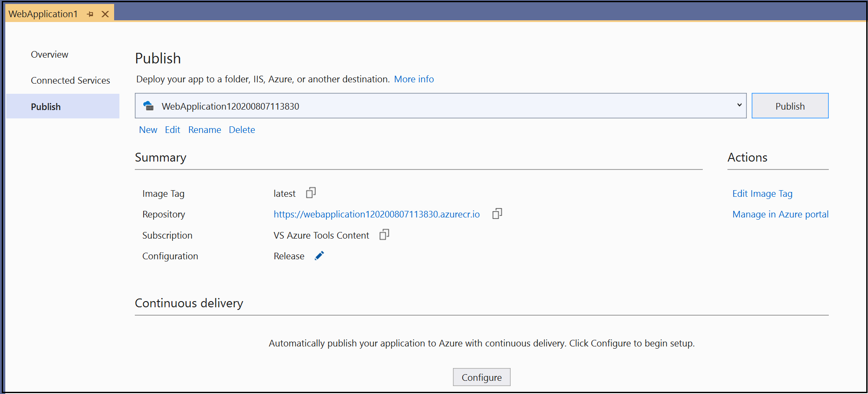Viewport: 868px width, 394px height.
Task: Click the 'Configuration' label
Action: tap(170, 256)
